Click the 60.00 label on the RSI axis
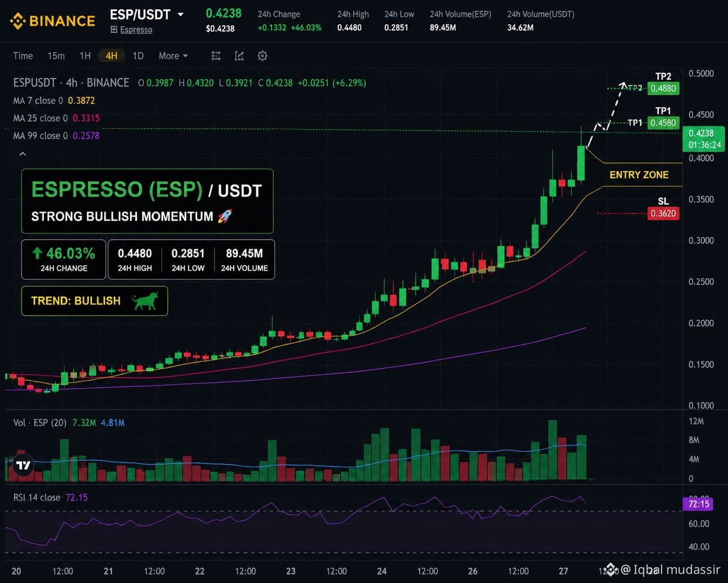728x583 pixels. [x=699, y=524]
